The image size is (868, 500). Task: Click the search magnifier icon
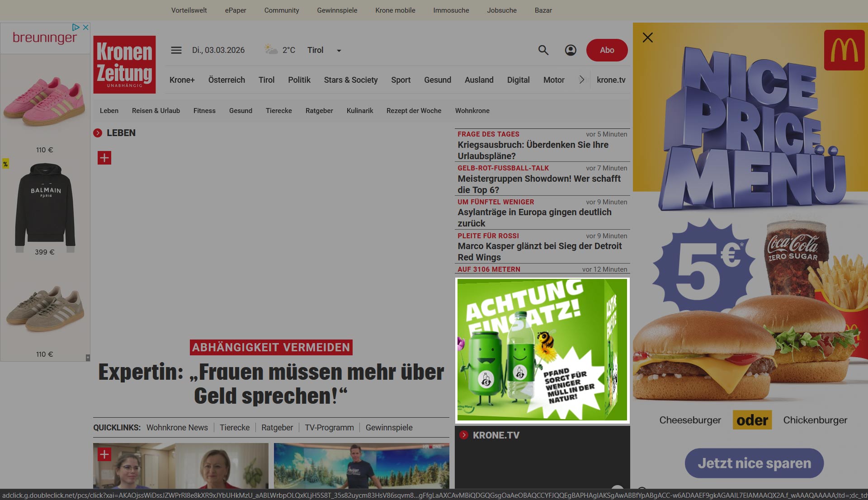543,50
